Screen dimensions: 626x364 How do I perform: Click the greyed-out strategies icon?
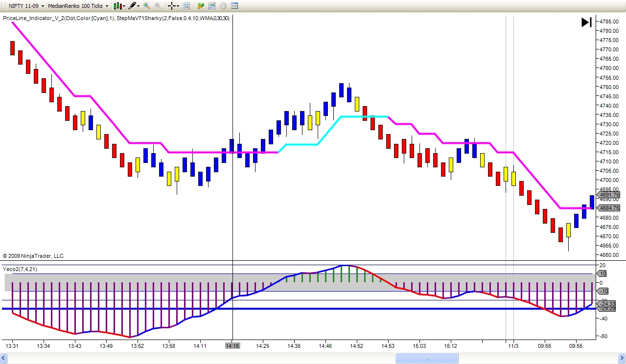[223, 6]
